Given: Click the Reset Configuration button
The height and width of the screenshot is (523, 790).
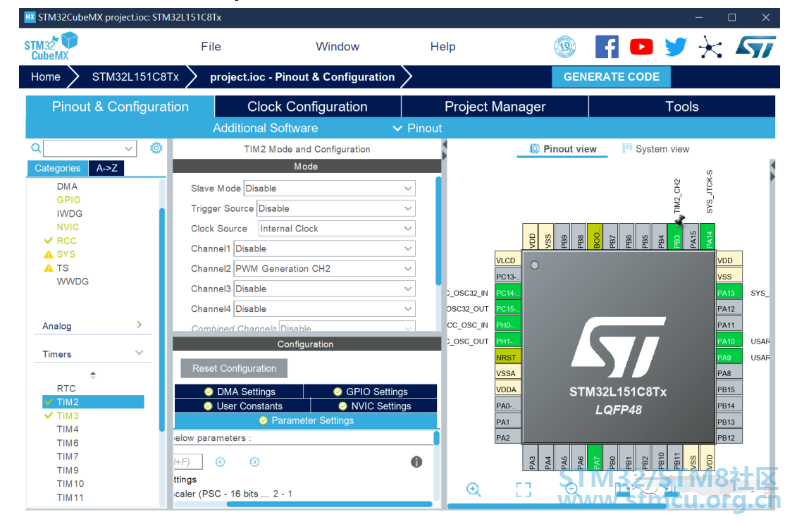Looking at the screenshot, I should pos(234,368).
